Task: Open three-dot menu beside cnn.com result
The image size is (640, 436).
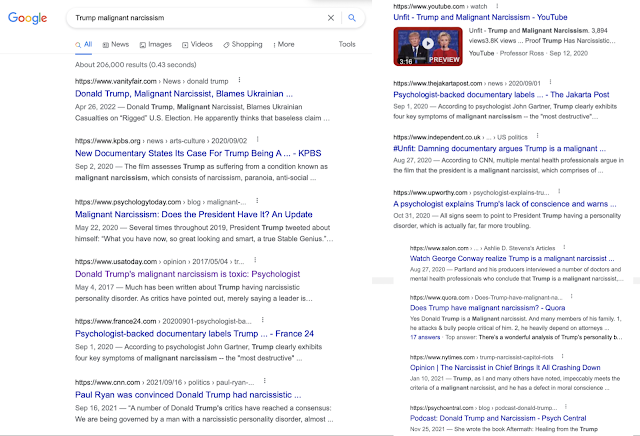Action: 265,381
